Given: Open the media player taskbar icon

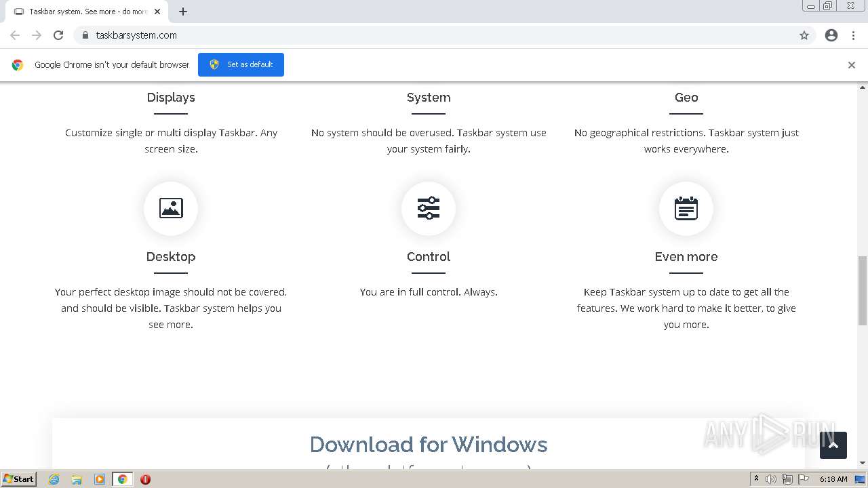Looking at the screenshot, I should [x=100, y=479].
